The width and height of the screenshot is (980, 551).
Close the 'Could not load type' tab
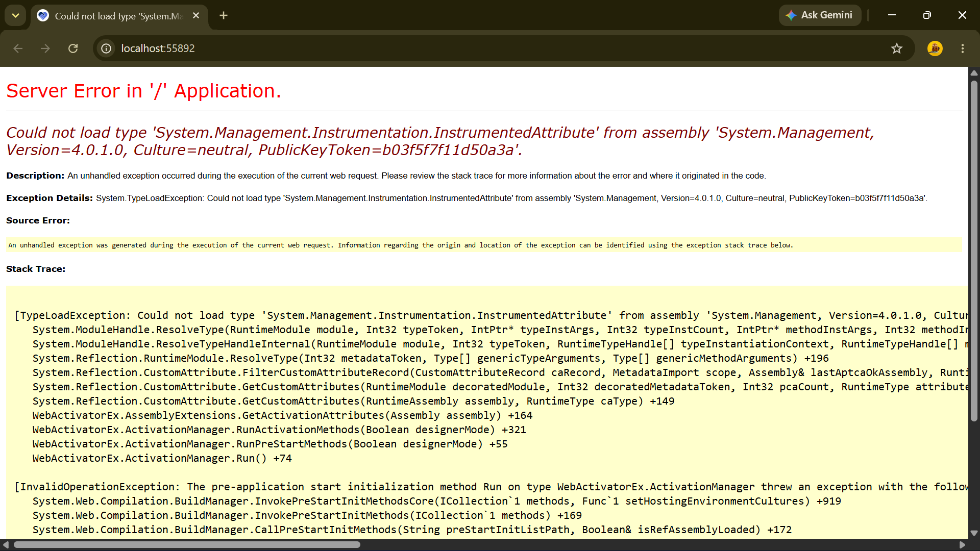(x=196, y=16)
